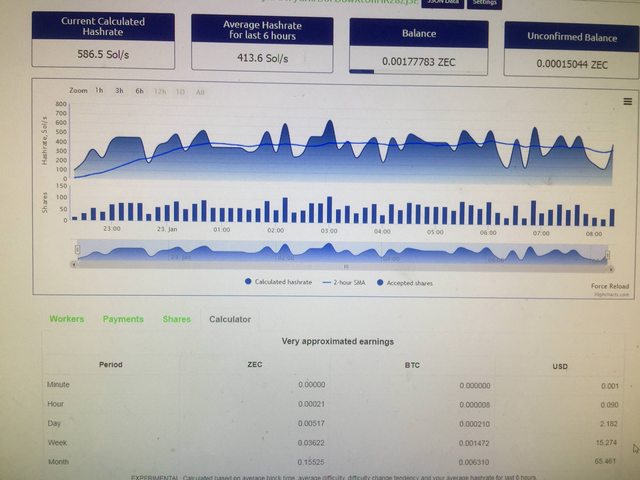The width and height of the screenshot is (640, 480).
Task: Click the Day USD value 2.182
Action: tap(609, 424)
